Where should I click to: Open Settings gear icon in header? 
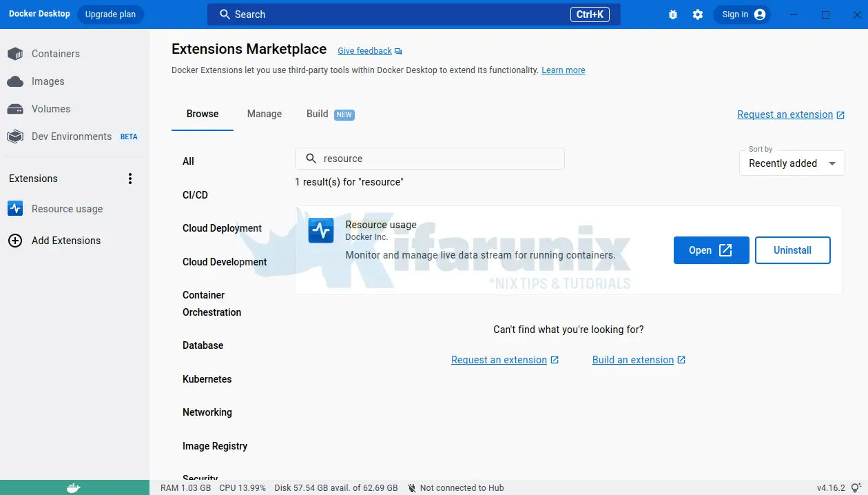(698, 14)
